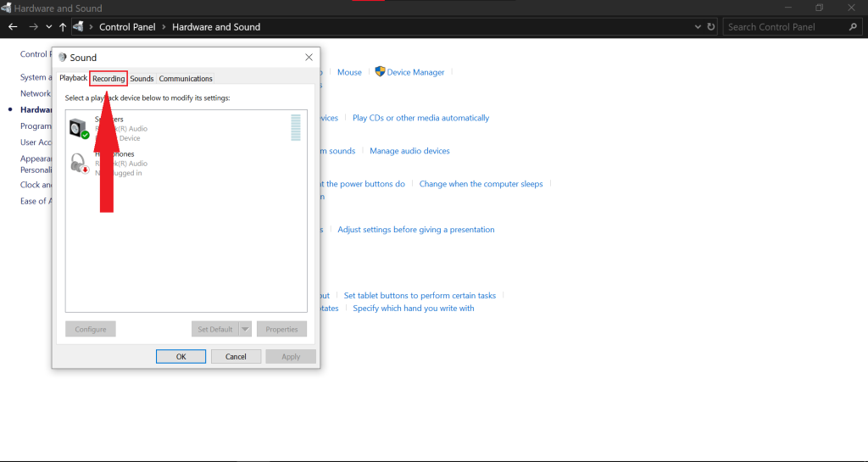Click the Speakers volume level meter
The height and width of the screenshot is (462, 868).
pyautogui.click(x=296, y=127)
